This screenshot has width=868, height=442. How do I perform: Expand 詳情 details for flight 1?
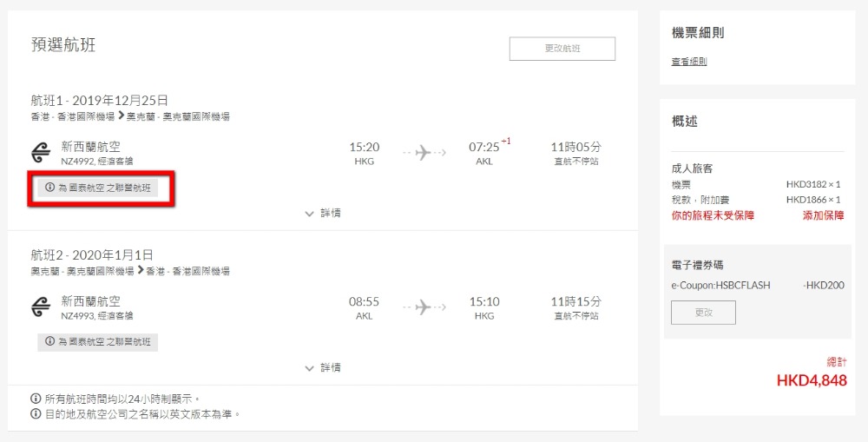coord(323,214)
